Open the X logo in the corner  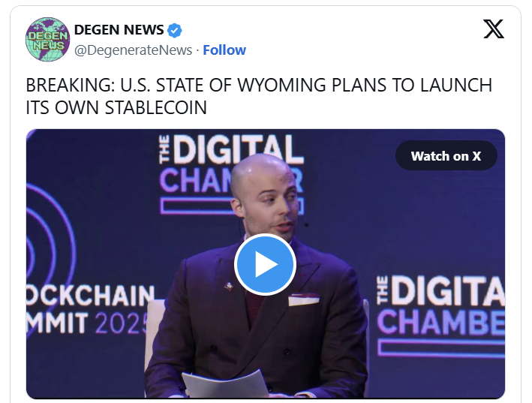pos(494,29)
